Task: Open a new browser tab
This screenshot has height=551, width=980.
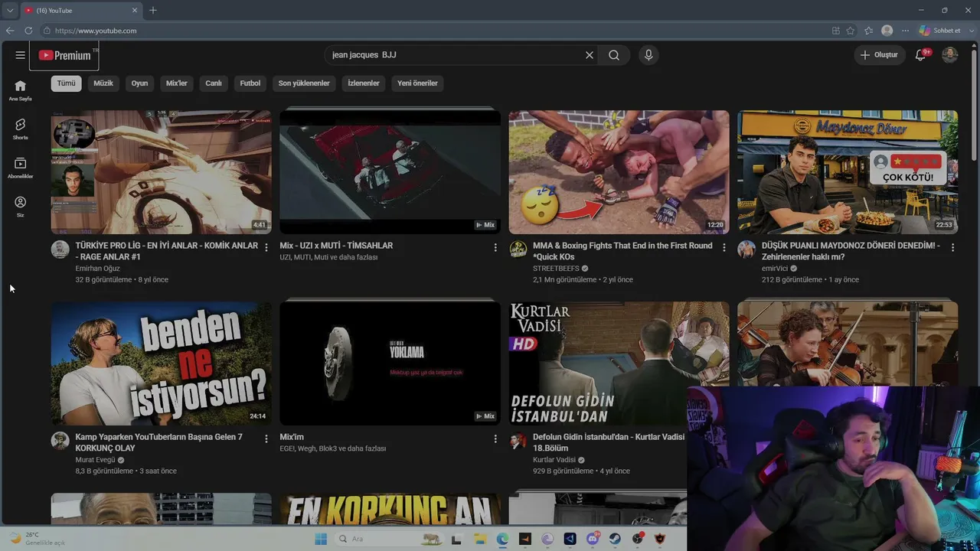Action: (x=153, y=10)
